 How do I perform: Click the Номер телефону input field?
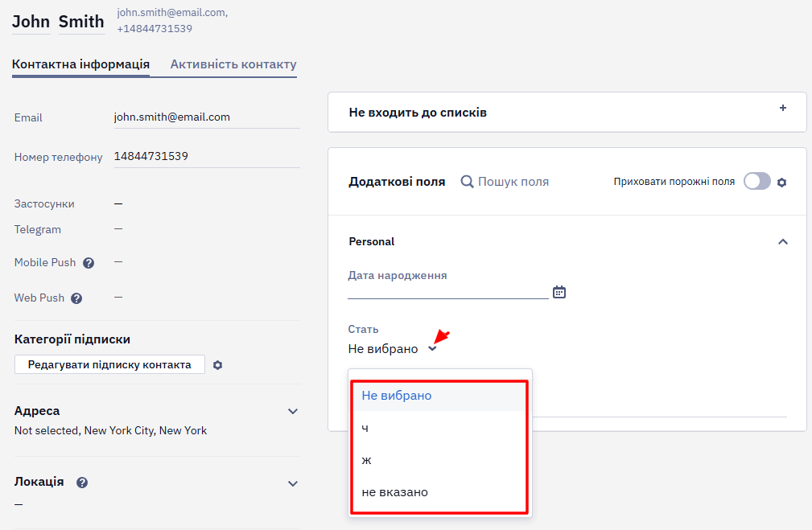coord(207,156)
